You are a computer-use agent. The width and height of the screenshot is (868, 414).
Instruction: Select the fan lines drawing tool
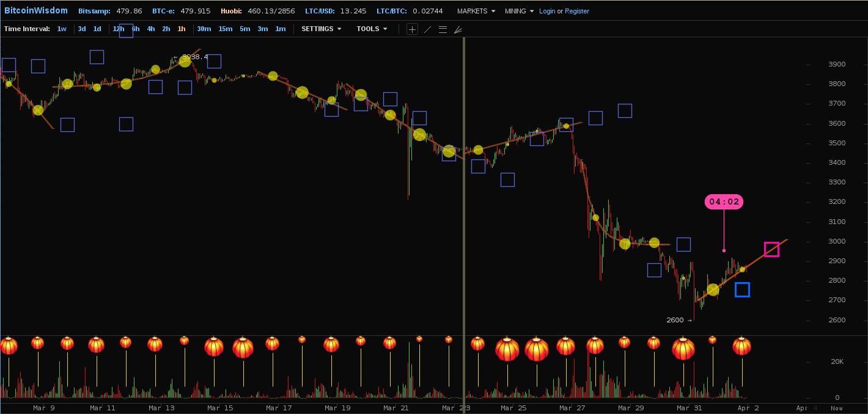pyautogui.click(x=458, y=29)
